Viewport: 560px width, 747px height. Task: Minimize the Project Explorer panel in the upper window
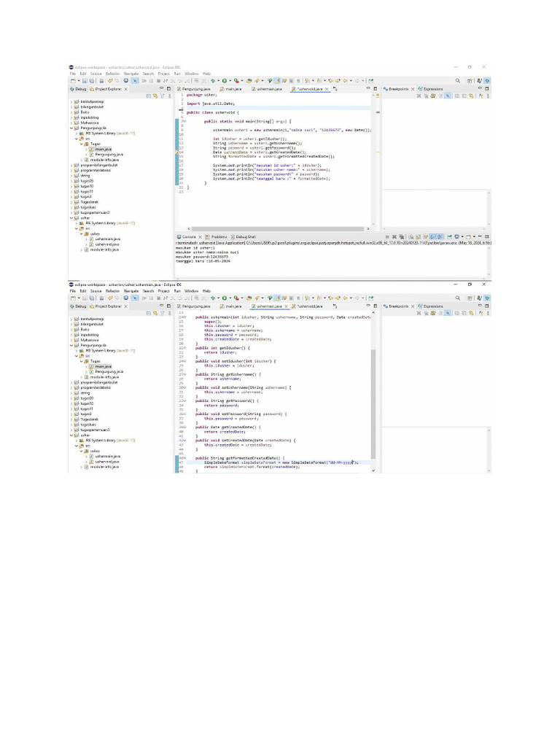point(162,88)
